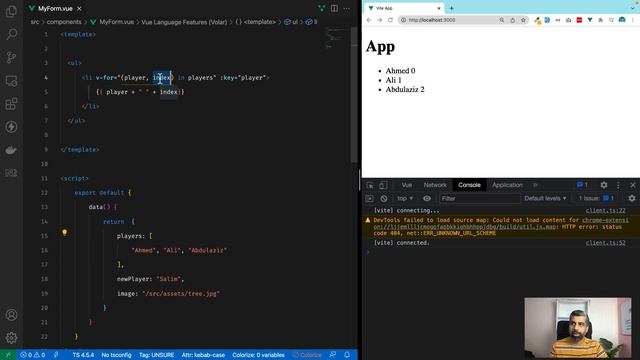Click the feedback icon in status bar

click(x=333, y=355)
